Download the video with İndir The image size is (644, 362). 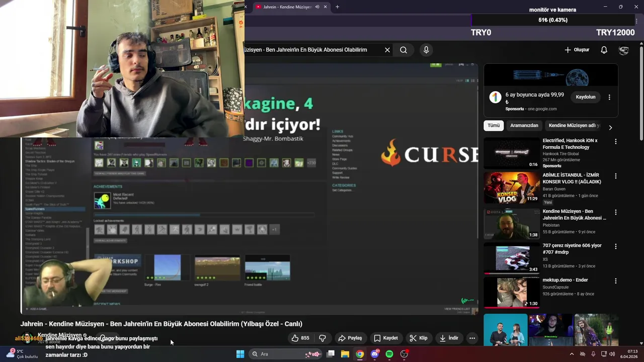click(x=449, y=338)
